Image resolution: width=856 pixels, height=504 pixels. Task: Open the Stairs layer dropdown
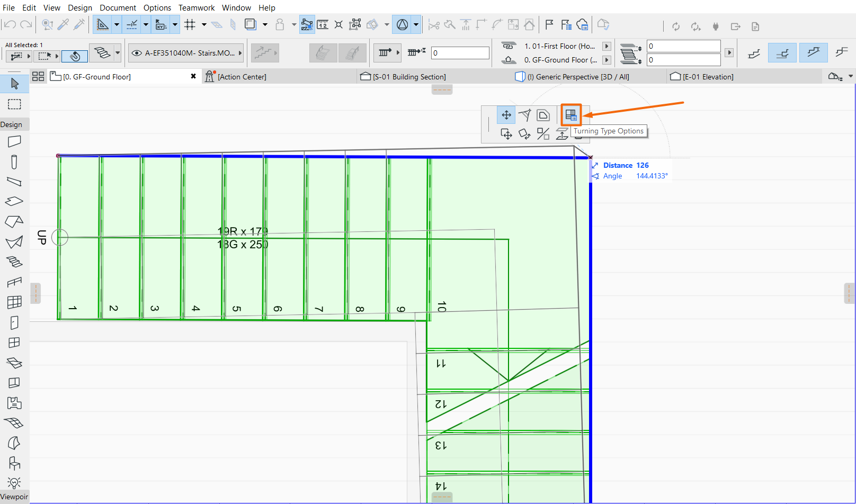pyautogui.click(x=186, y=53)
